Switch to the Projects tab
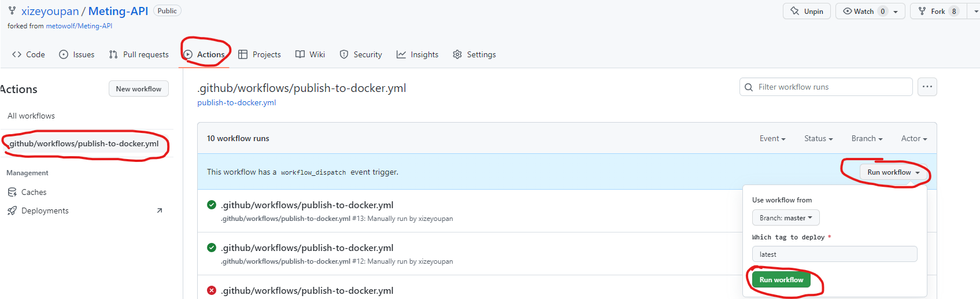The height and width of the screenshot is (299, 980). [x=260, y=54]
